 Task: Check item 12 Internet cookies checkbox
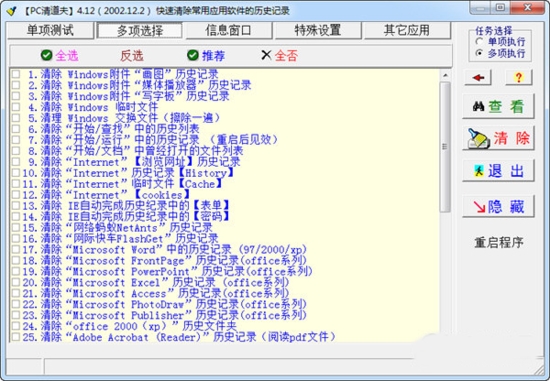(x=16, y=194)
